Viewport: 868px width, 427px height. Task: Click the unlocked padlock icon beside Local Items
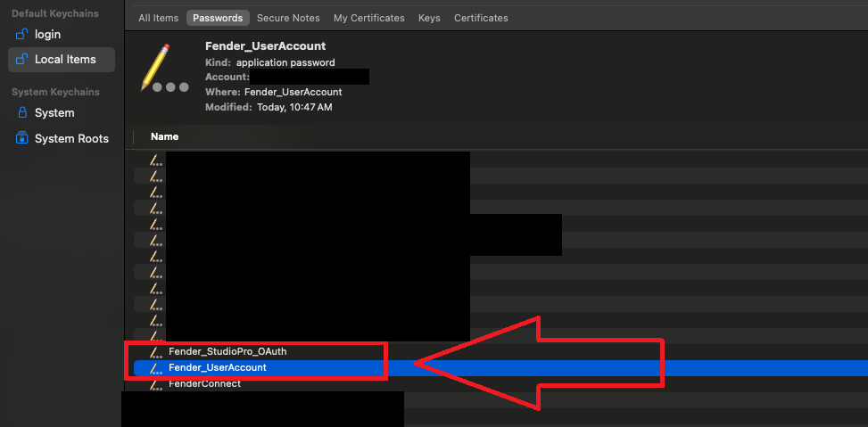[x=21, y=59]
